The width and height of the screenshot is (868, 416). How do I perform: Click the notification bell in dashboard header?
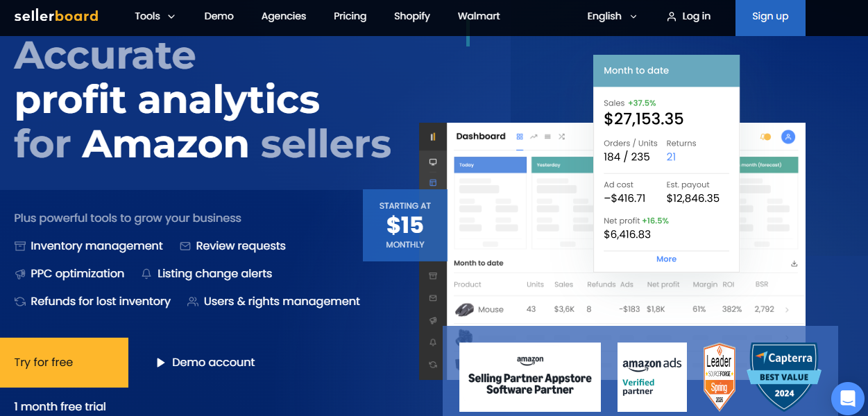coord(766,137)
